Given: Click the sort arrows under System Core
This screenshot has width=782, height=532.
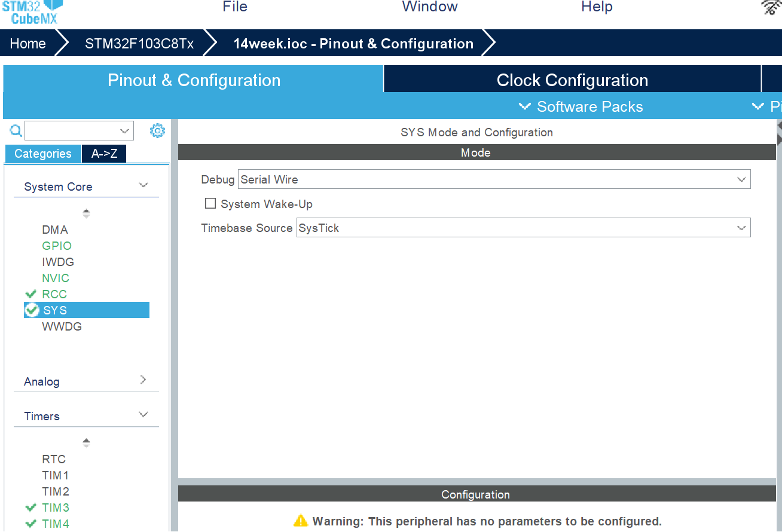Looking at the screenshot, I should point(86,213).
